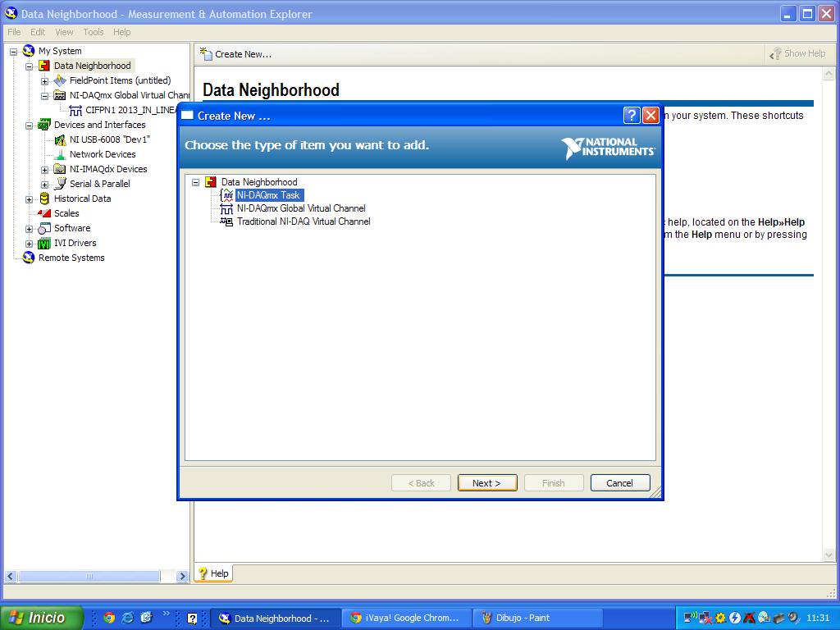
Task: Click the IVI Drivers icon
Action: pyautogui.click(x=44, y=243)
